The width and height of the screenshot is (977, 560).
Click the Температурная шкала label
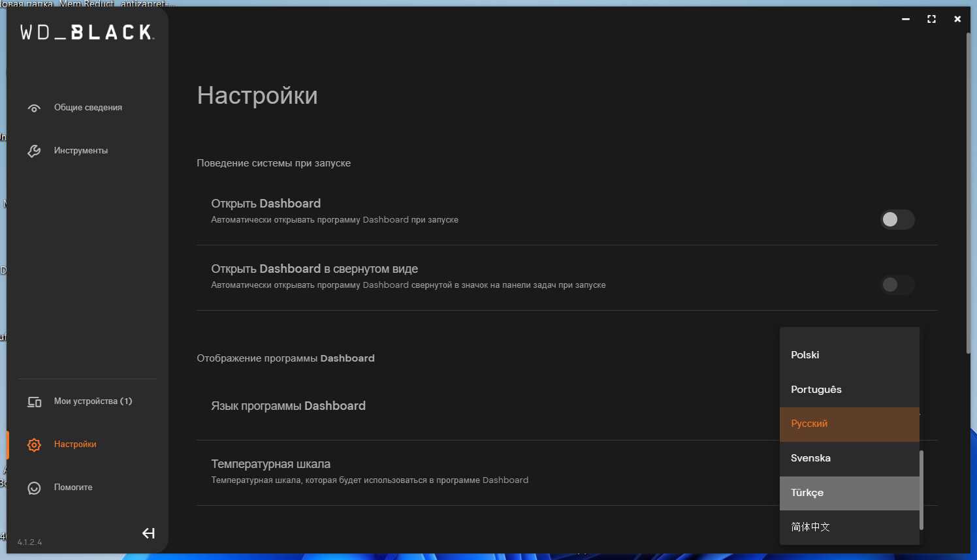coord(270,464)
